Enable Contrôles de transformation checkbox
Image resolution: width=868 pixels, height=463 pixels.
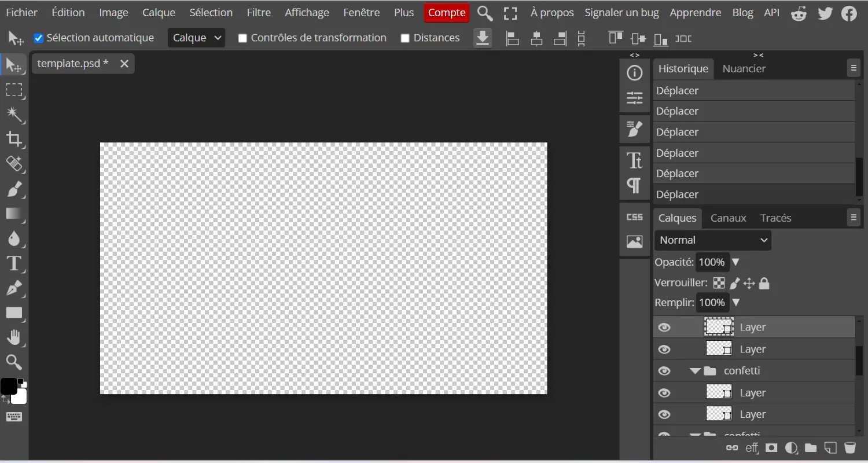coord(242,38)
